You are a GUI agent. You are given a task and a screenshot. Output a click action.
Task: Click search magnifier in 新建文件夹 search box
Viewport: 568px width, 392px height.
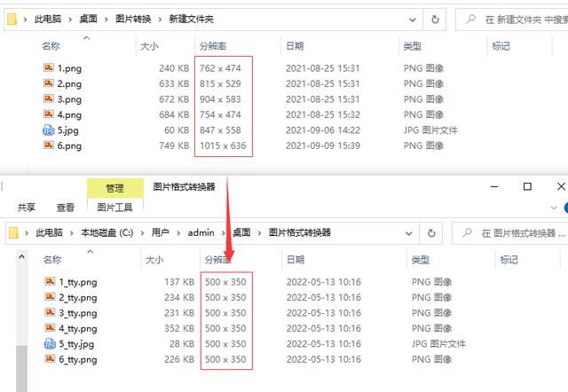(x=470, y=19)
